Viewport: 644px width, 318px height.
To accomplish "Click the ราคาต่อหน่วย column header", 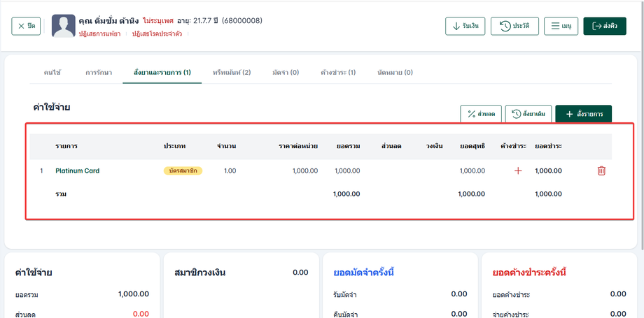I will [297, 147].
